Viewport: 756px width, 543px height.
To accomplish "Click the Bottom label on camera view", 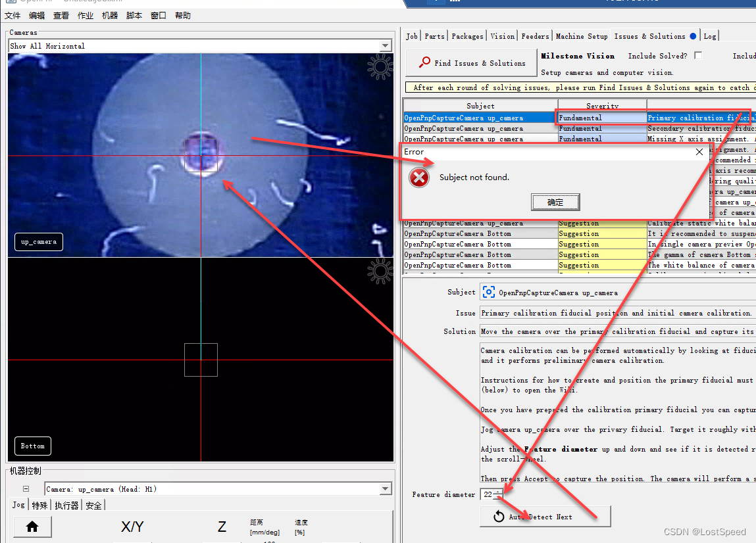I will point(33,446).
